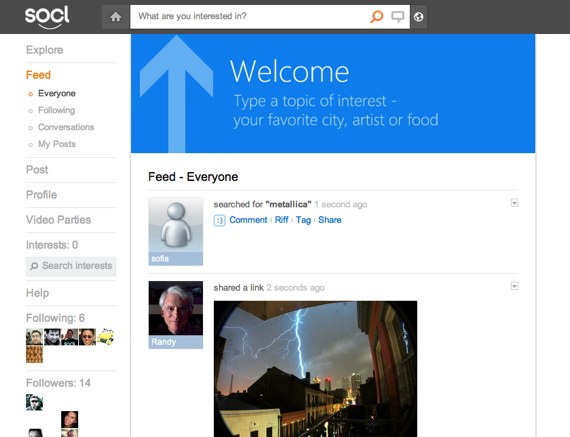The image size is (570, 437).
Task: Select Conversations feed filter
Action: [66, 127]
